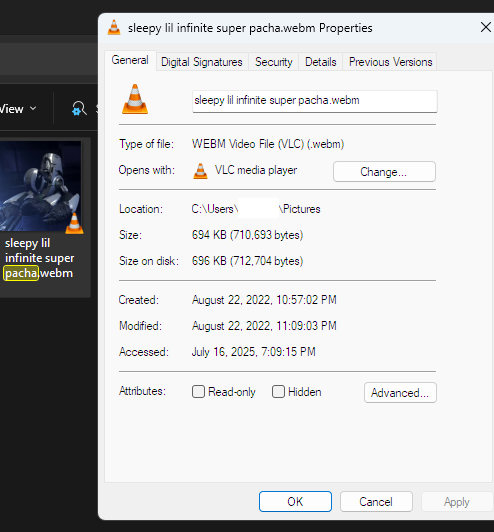
Task: Click the Accessed date 'July 16, 2025, 7:09:15 PM'
Action: tap(253, 352)
